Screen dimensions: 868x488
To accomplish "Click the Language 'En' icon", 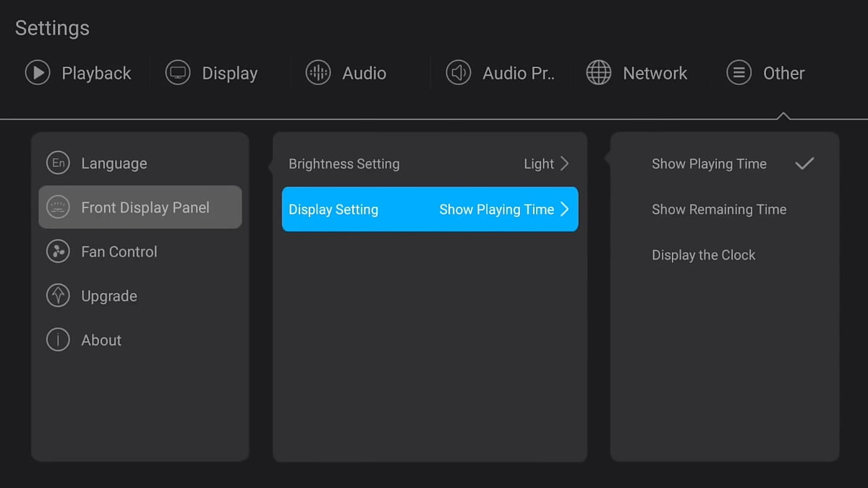I will point(58,163).
